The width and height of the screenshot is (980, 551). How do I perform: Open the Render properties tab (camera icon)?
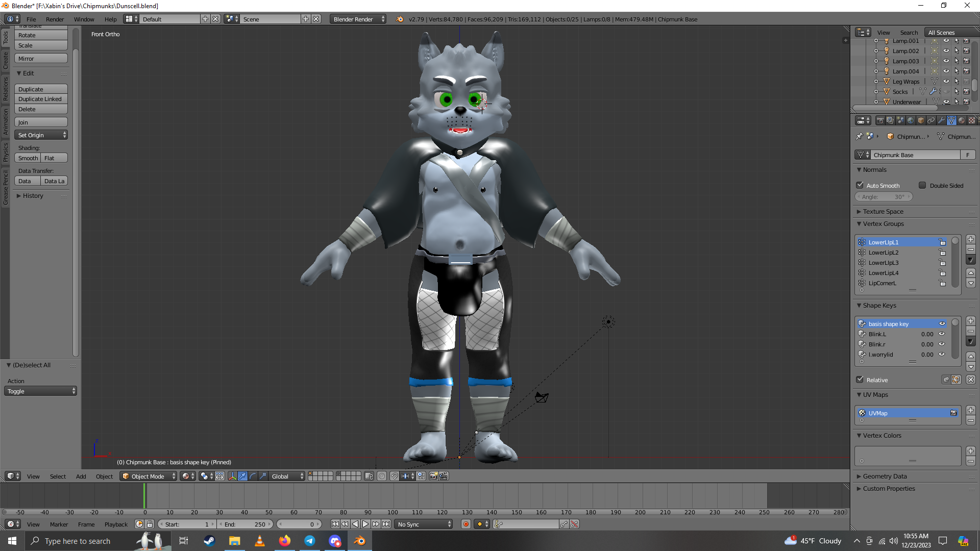pyautogui.click(x=880, y=120)
